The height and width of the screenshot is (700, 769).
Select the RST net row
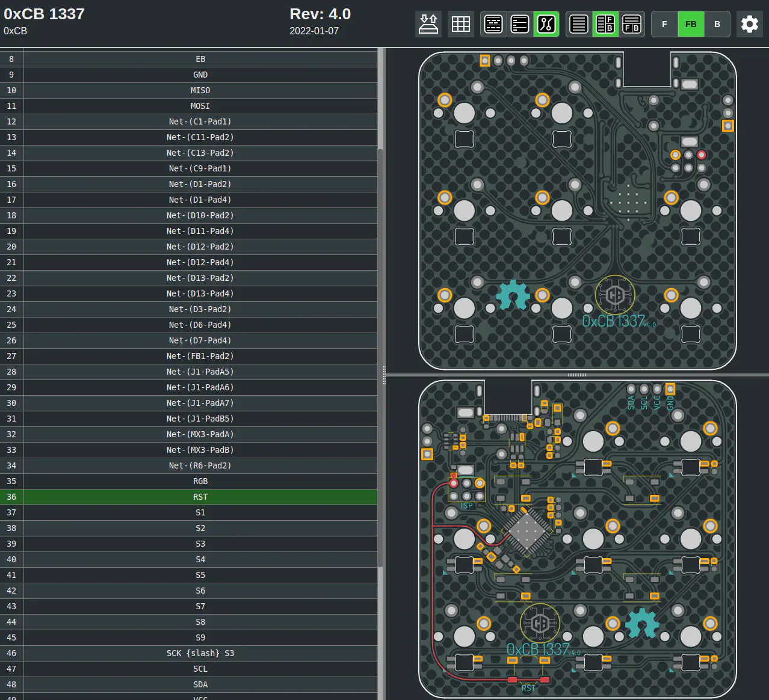200,497
